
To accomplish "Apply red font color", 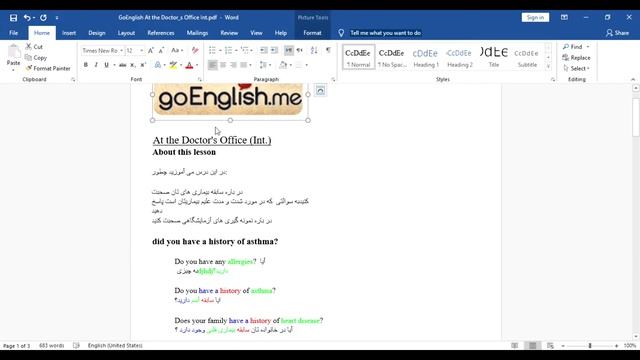I will coord(189,65).
